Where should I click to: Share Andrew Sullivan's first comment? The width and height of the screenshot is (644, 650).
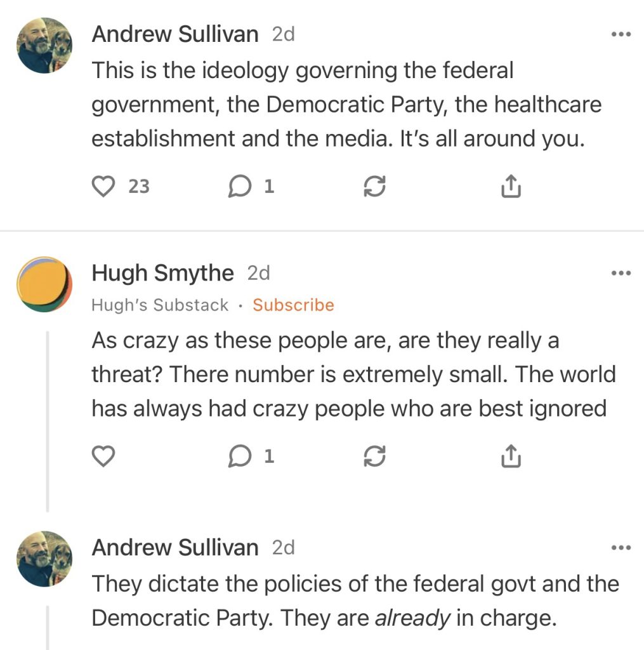pyautogui.click(x=511, y=186)
